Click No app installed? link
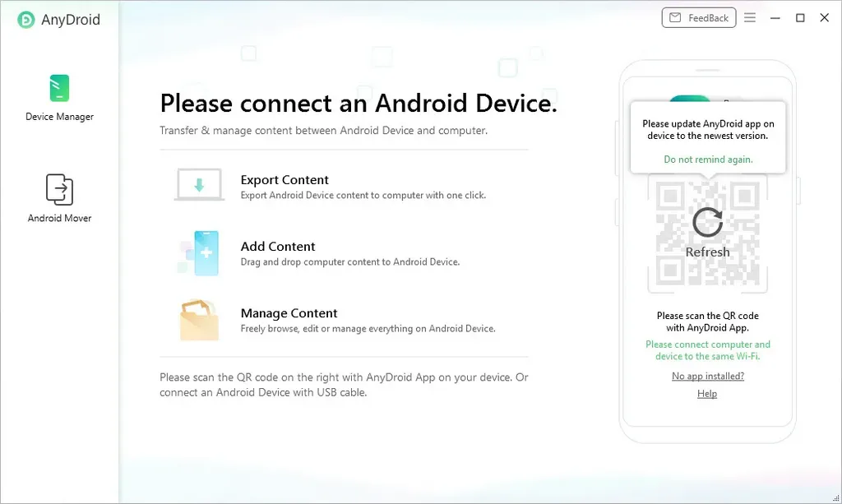Viewport: 842px width, 504px height. tap(708, 377)
